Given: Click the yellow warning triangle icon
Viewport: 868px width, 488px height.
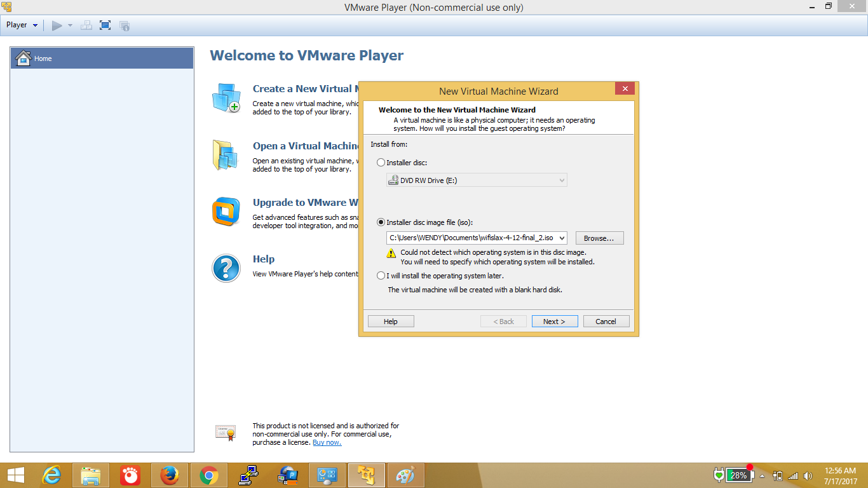Looking at the screenshot, I should (391, 254).
